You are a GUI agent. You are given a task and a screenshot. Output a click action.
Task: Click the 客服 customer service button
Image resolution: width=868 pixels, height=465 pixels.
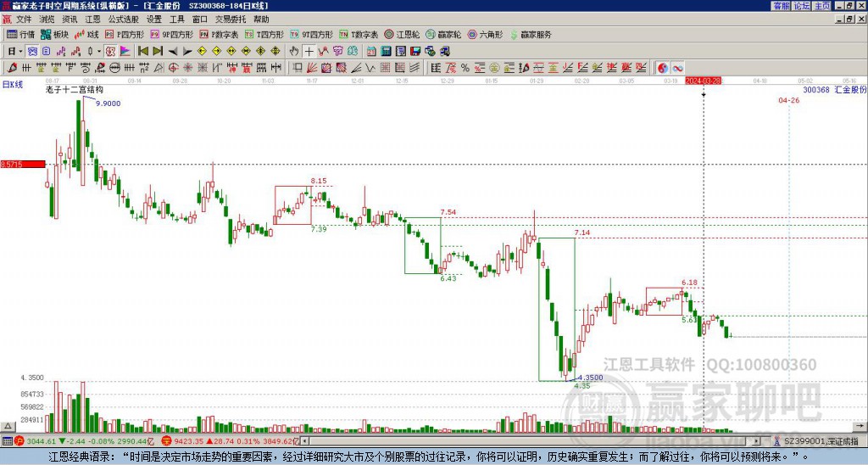[x=781, y=6]
